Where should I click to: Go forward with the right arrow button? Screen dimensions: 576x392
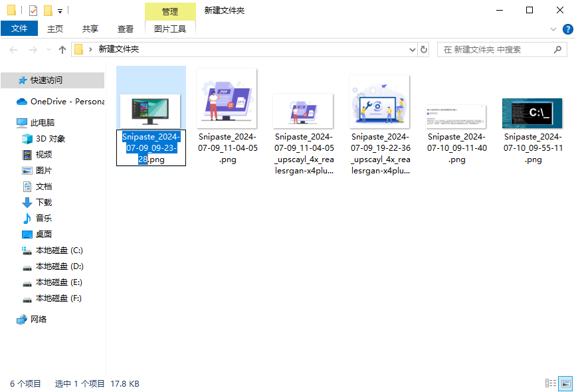pyautogui.click(x=33, y=50)
